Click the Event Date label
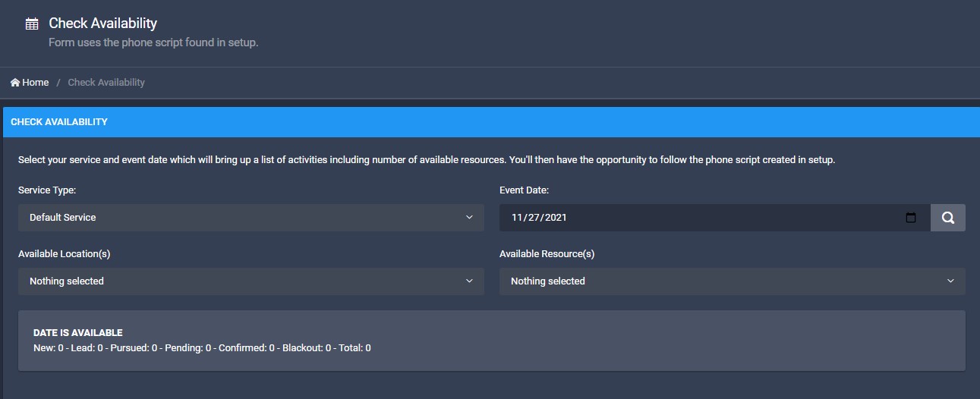Screen dimensions: 980x399 (x=524, y=190)
